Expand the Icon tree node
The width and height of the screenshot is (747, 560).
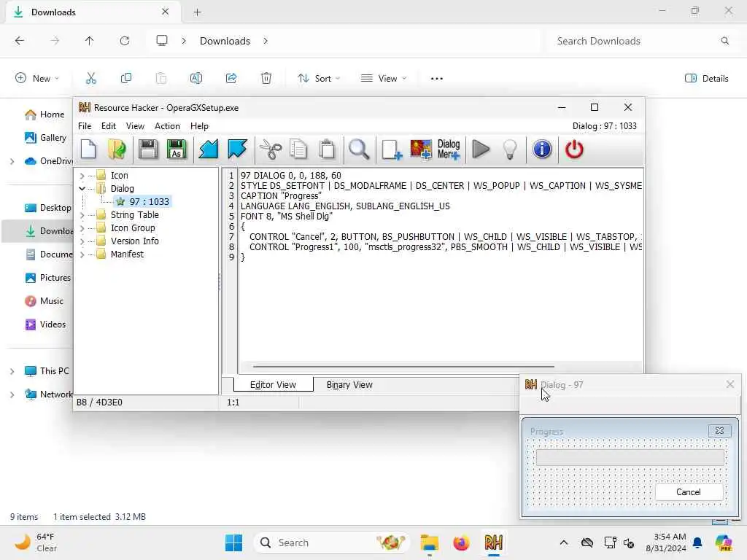coord(82,176)
